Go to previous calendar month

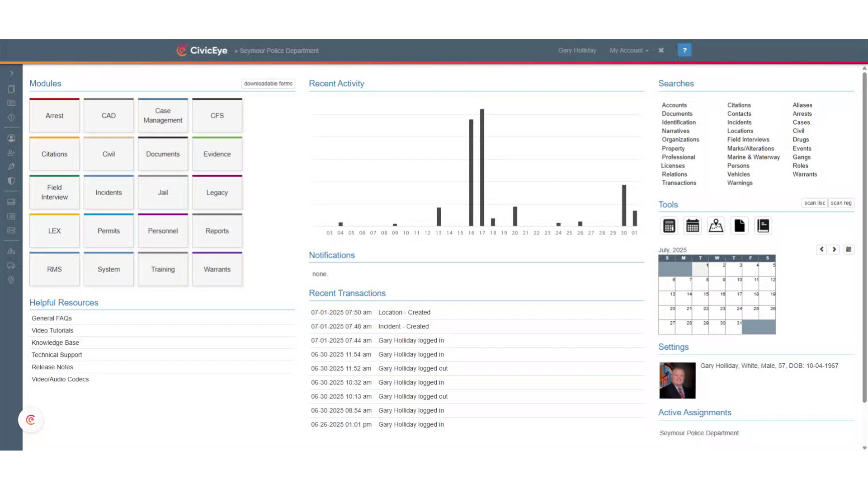[821, 249]
